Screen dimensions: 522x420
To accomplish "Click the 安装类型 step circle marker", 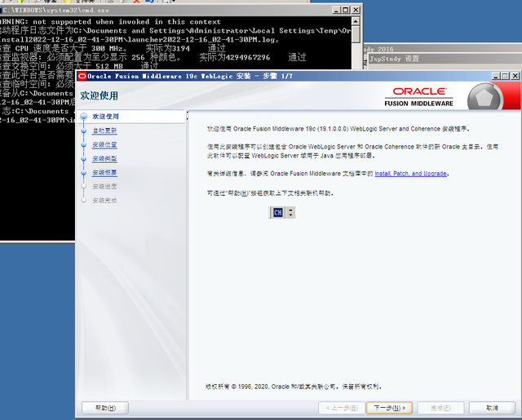I will pyautogui.click(x=83, y=159).
